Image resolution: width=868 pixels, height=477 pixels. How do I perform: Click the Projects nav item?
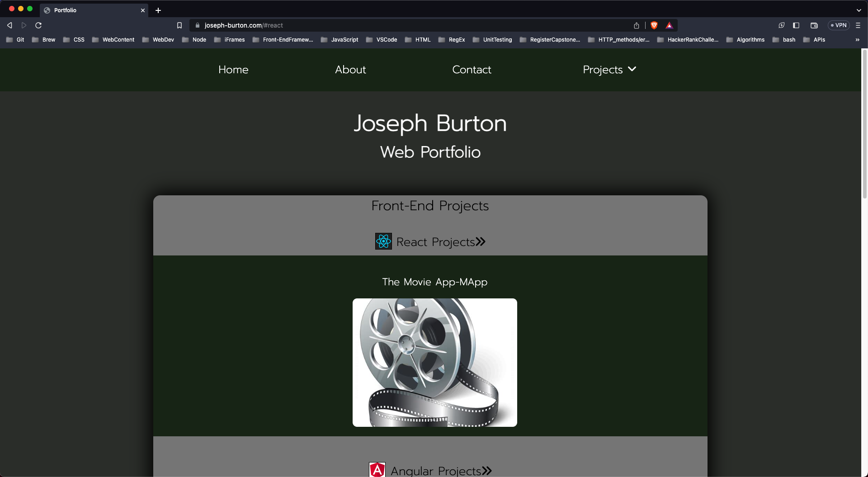[x=603, y=70]
